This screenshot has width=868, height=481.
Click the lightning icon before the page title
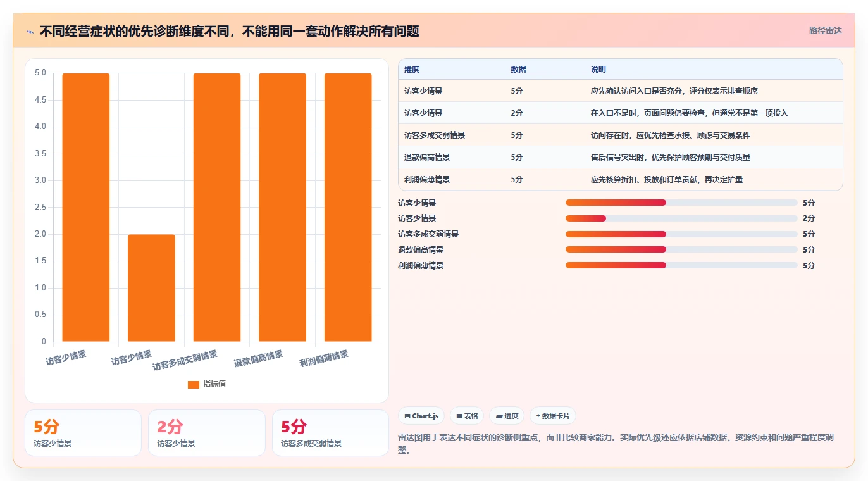pyautogui.click(x=30, y=32)
